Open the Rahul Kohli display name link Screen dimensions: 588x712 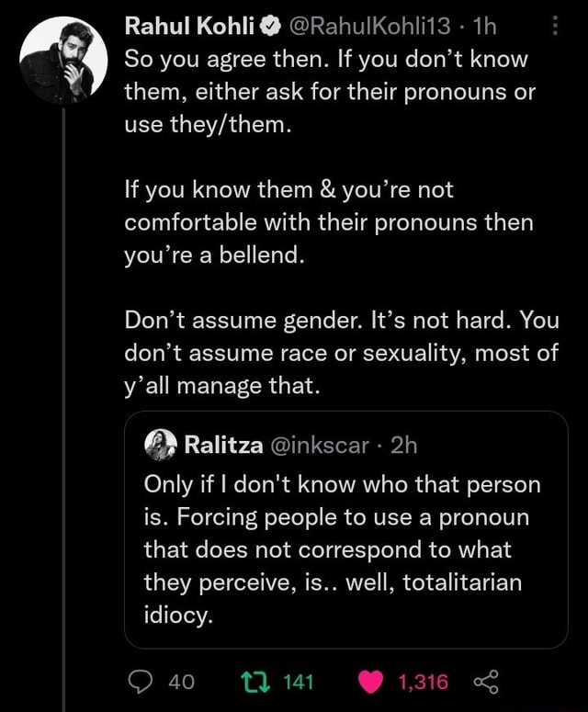(x=191, y=28)
